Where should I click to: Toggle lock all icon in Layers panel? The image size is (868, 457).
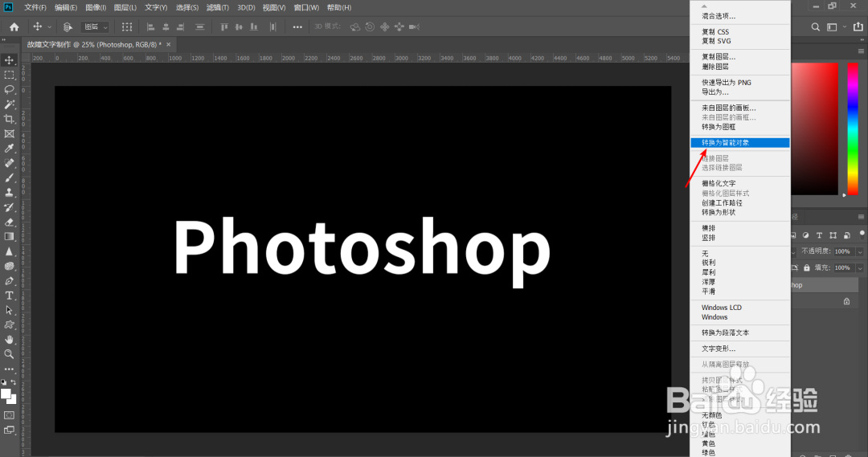807,267
